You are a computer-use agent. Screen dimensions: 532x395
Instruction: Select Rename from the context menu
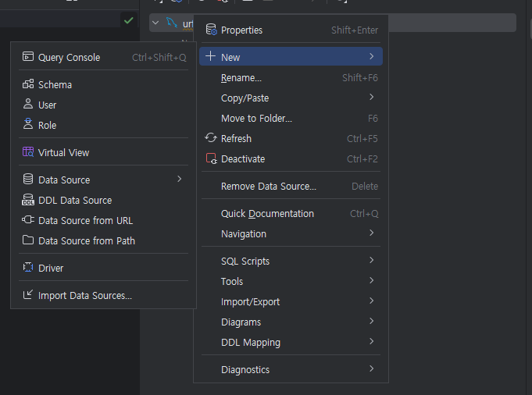(241, 77)
